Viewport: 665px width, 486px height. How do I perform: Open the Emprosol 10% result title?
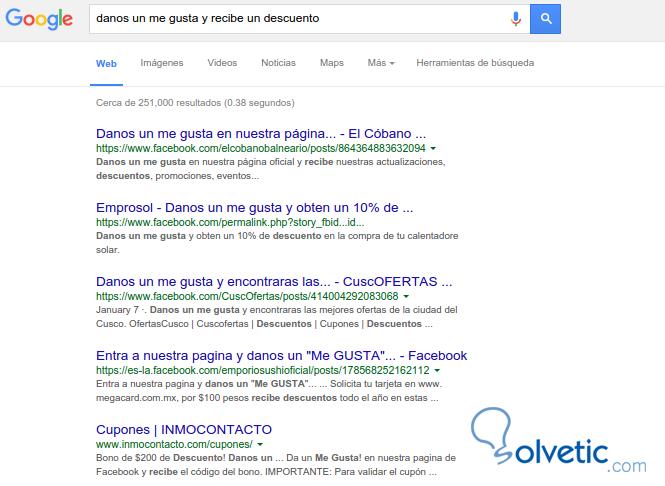(254, 208)
